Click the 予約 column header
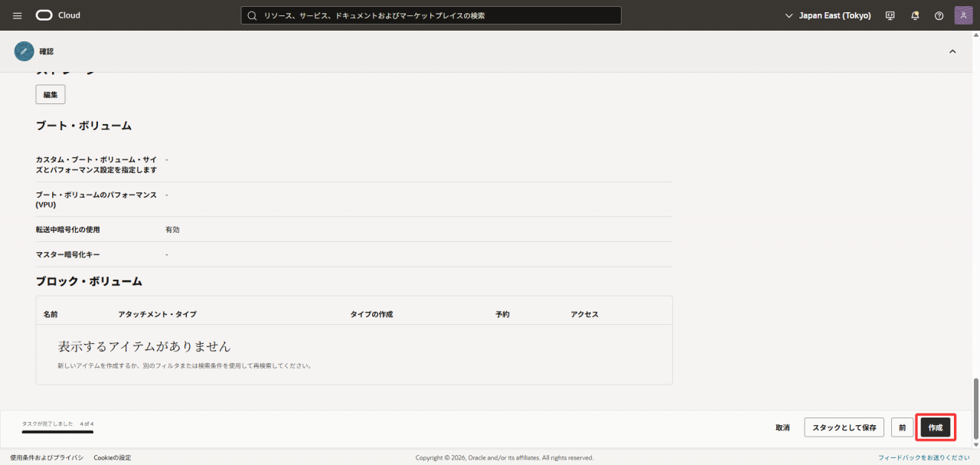The width and height of the screenshot is (980, 465). pos(502,314)
